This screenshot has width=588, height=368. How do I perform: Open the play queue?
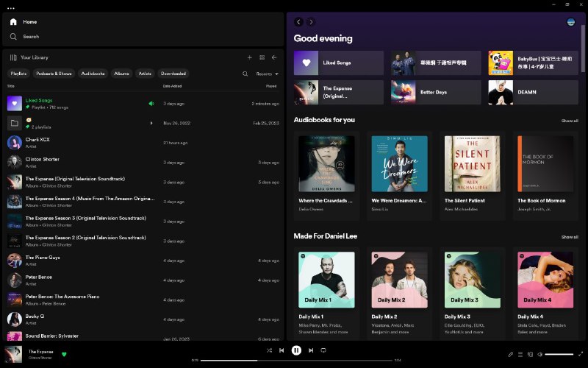pyautogui.click(x=520, y=354)
